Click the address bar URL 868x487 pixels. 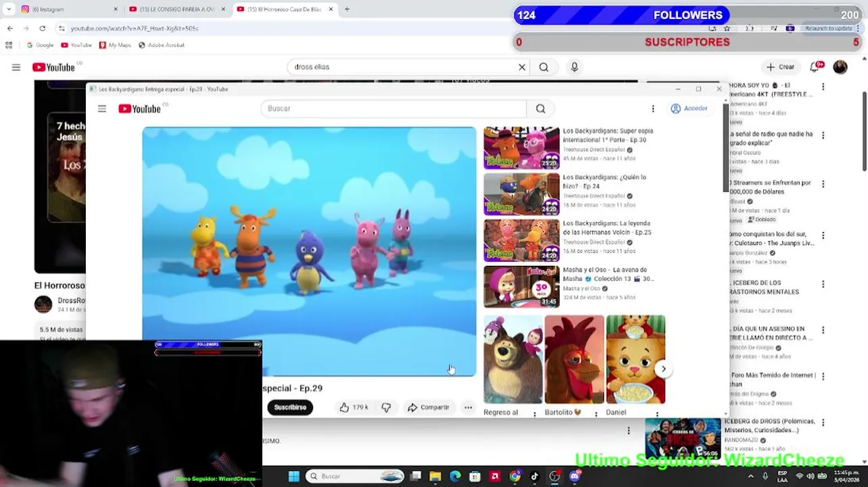[x=135, y=28]
